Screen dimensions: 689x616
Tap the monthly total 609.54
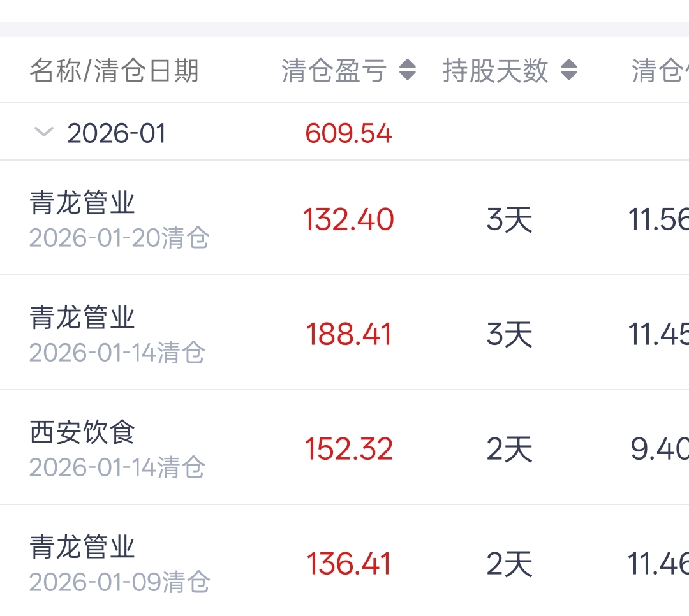click(348, 133)
